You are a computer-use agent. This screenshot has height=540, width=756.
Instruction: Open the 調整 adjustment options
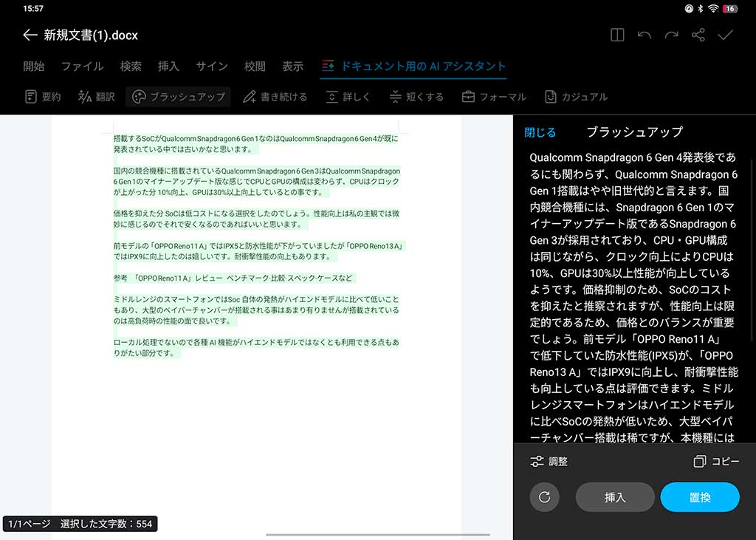pyautogui.click(x=549, y=462)
